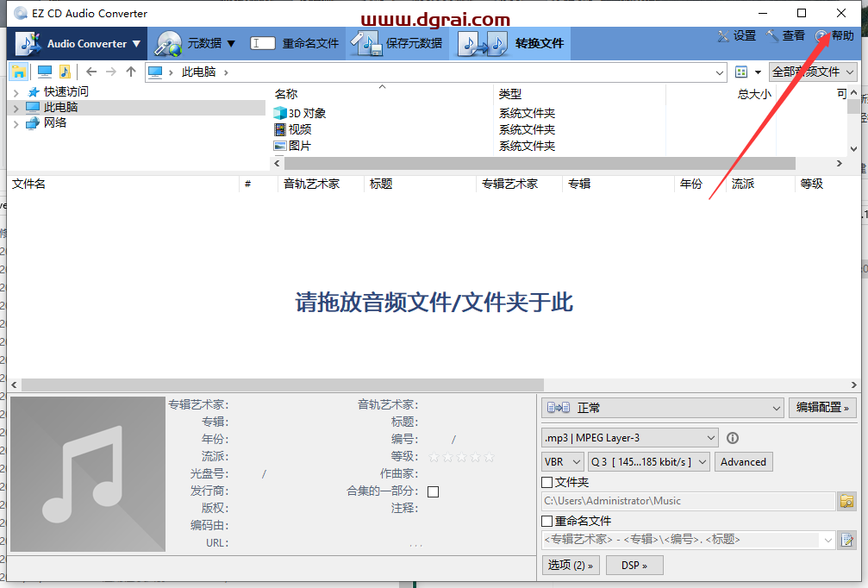Click the 重命名文件 toolbar button

click(295, 43)
